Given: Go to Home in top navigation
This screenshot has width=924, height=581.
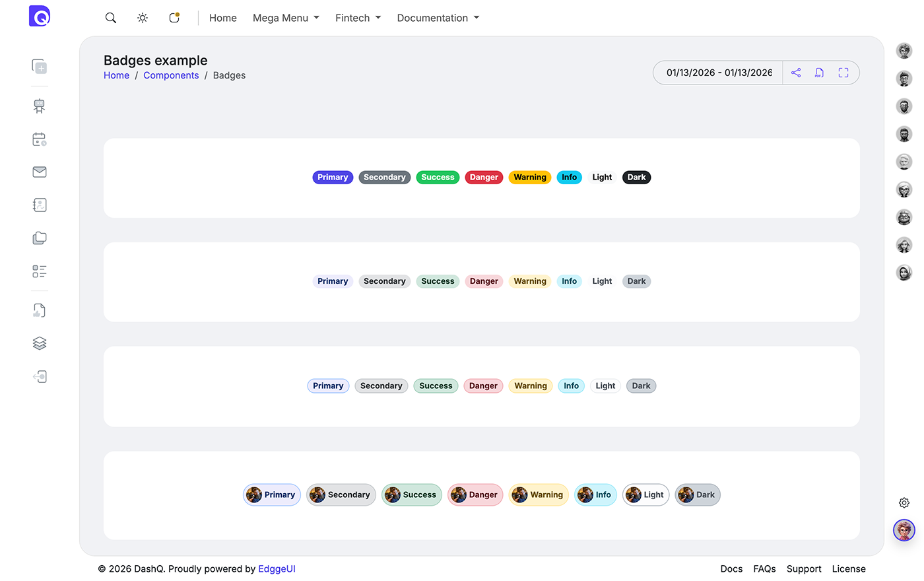Looking at the screenshot, I should point(222,18).
